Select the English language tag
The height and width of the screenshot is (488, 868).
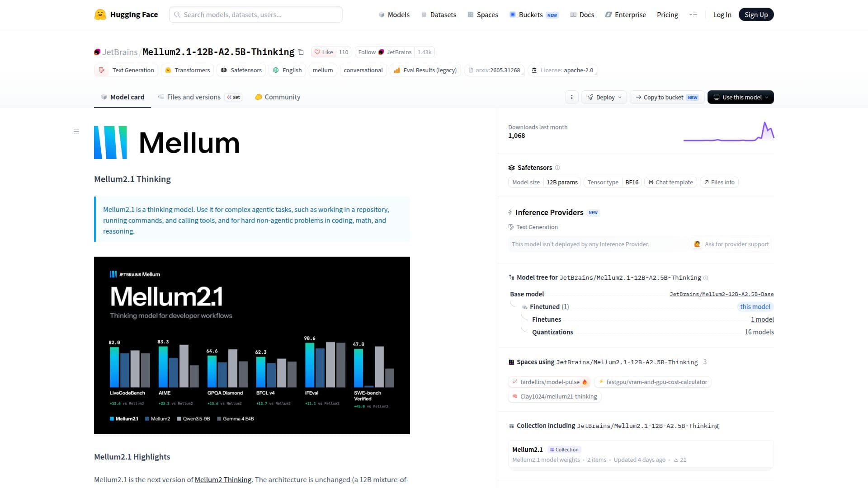tap(287, 70)
